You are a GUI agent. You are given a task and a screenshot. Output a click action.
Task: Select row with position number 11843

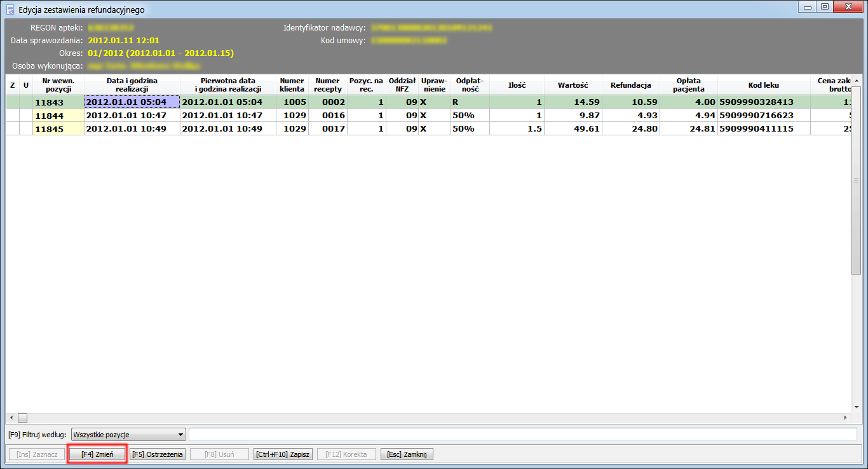click(x=429, y=102)
